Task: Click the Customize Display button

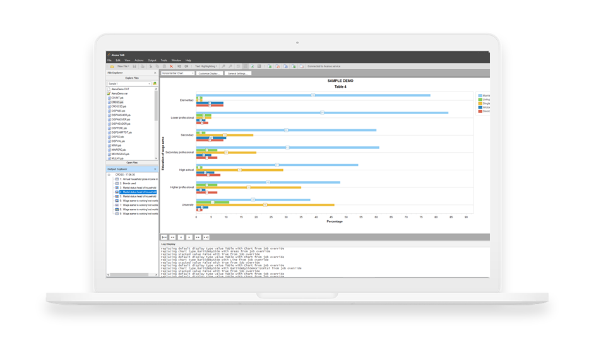Action: 208,73
